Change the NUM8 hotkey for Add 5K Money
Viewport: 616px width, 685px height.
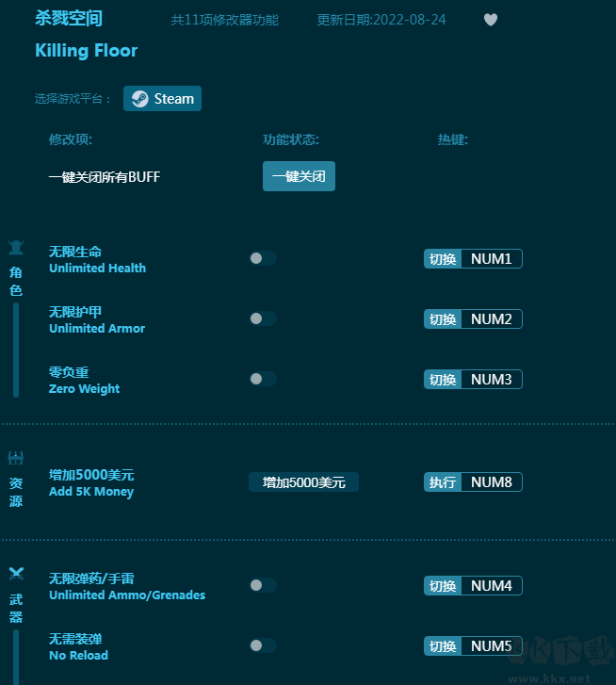coord(491,482)
